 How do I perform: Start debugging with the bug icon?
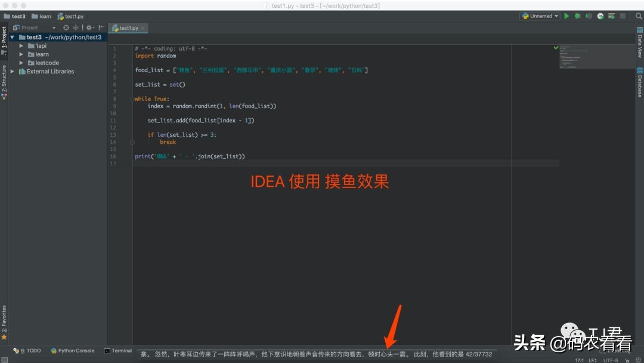577,16
